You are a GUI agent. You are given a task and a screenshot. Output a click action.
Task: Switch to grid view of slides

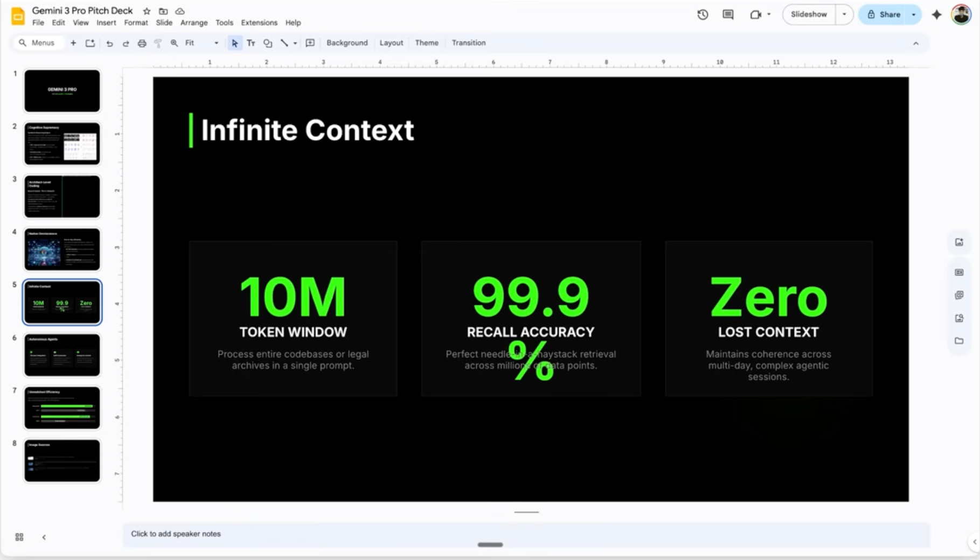tap(19, 537)
